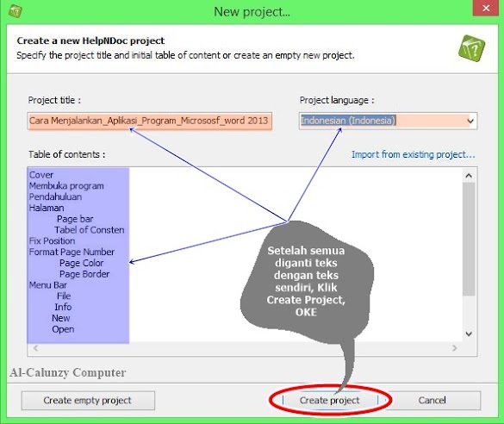Image resolution: width=504 pixels, height=424 pixels.
Task: Click the 'Membuka program' line
Action: (x=66, y=186)
